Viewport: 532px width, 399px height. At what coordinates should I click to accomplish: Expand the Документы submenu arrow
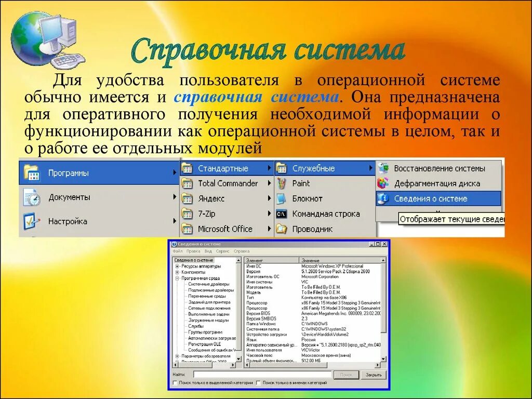click(x=175, y=197)
